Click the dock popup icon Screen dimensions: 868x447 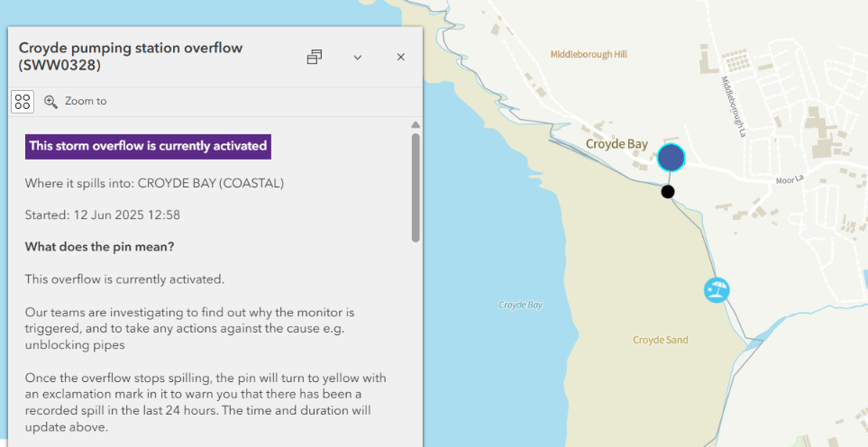315,57
